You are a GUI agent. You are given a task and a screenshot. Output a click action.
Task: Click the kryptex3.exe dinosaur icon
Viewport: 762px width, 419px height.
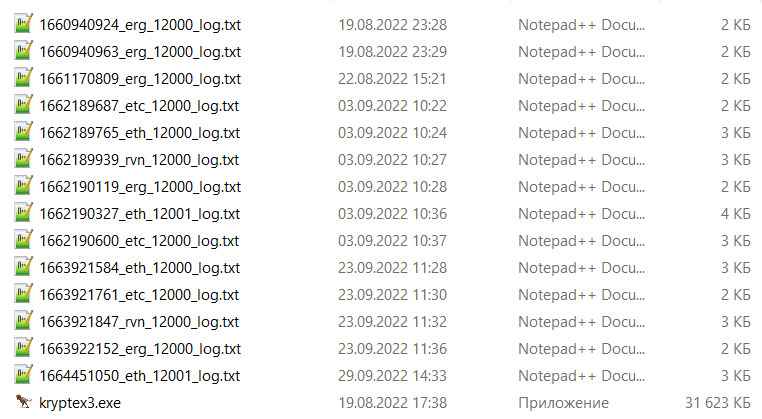23,402
